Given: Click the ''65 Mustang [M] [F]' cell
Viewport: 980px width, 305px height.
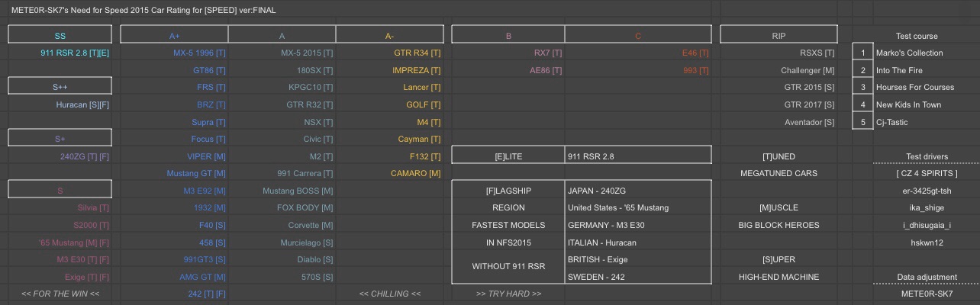Looking at the screenshot, I should 60,242.
